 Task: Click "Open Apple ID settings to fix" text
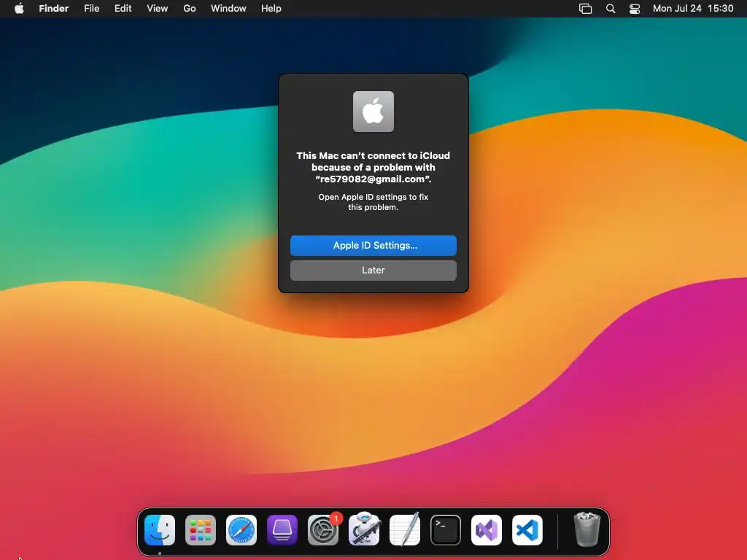click(373, 197)
